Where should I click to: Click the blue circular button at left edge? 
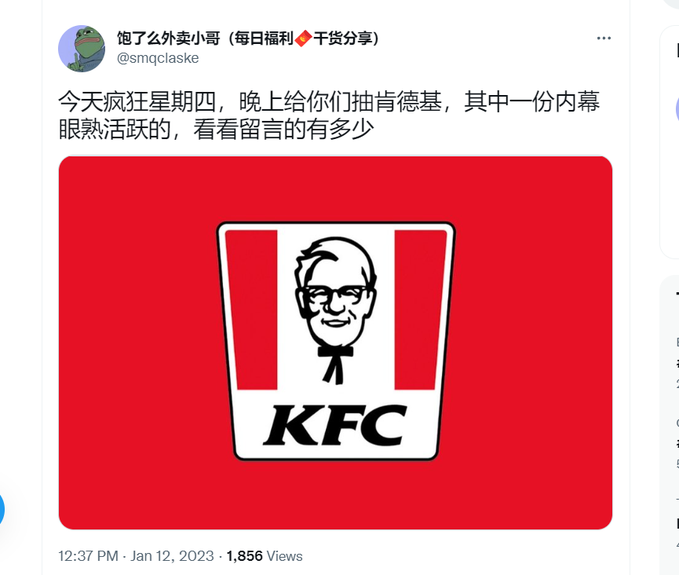(x=1, y=509)
